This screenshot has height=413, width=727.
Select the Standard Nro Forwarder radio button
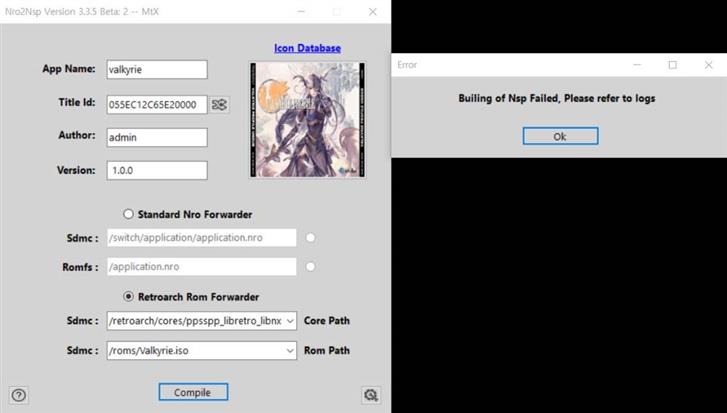[128, 214]
